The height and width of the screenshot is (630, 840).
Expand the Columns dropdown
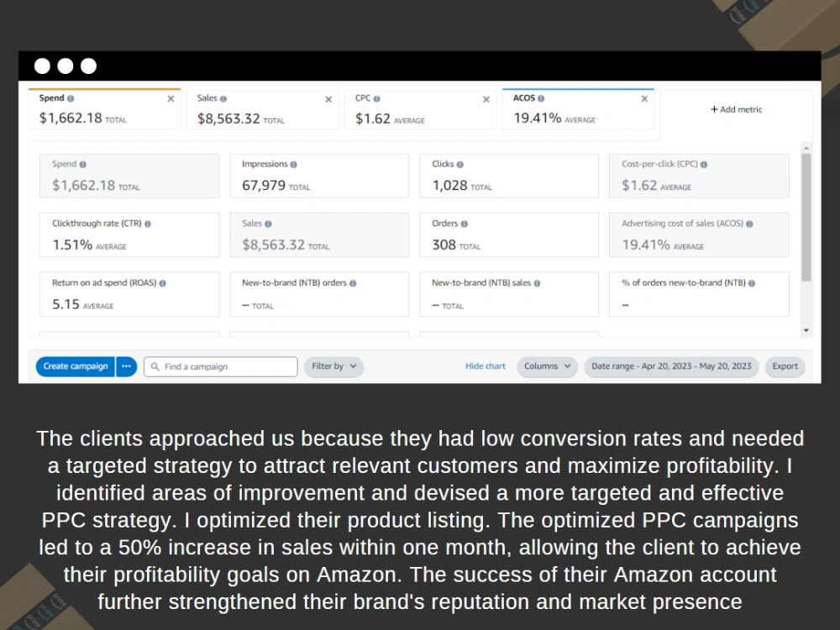pyautogui.click(x=547, y=366)
